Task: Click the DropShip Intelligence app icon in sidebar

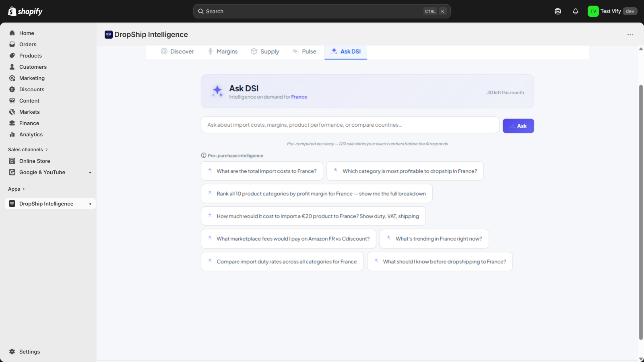Action: (12, 204)
